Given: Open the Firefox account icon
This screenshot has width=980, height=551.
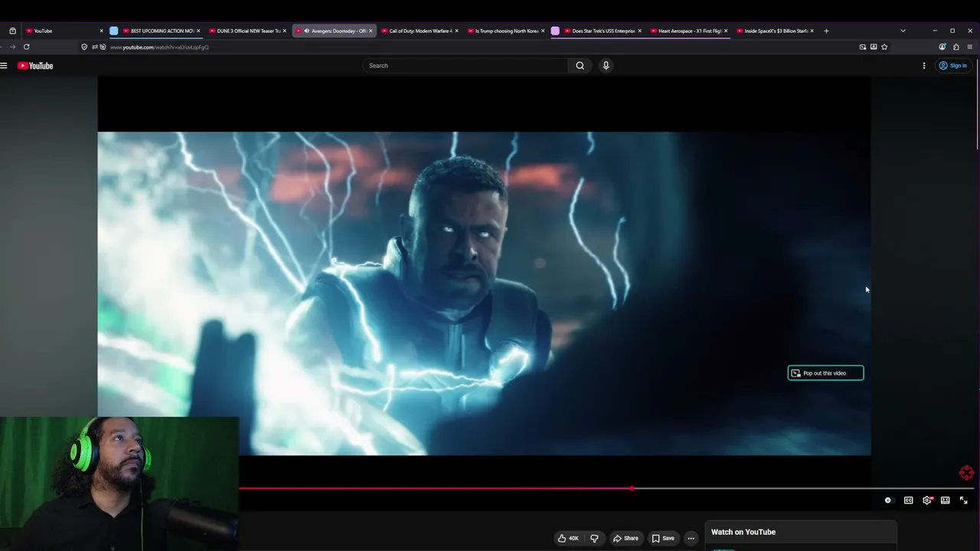Looking at the screenshot, I should click(x=942, y=47).
